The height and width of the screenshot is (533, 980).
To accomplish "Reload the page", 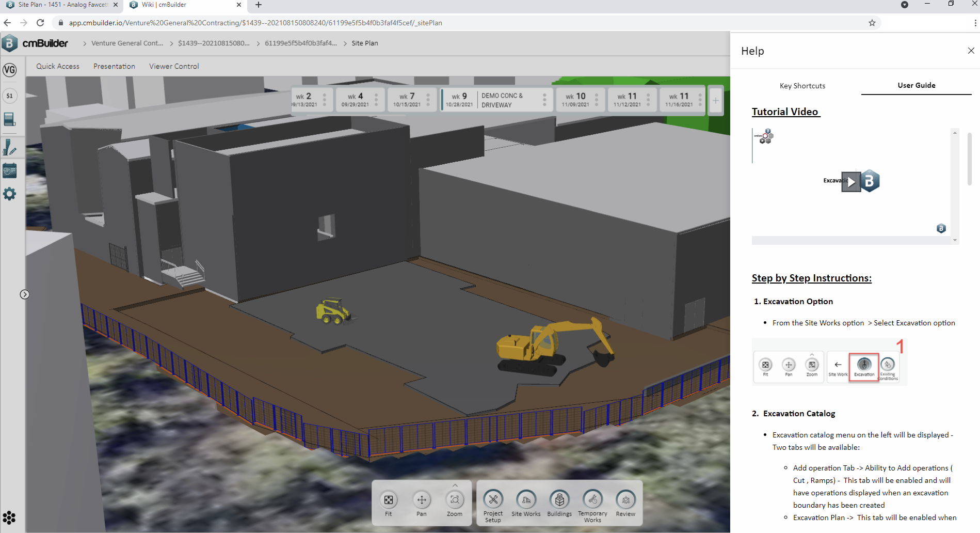I will [x=40, y=23].
